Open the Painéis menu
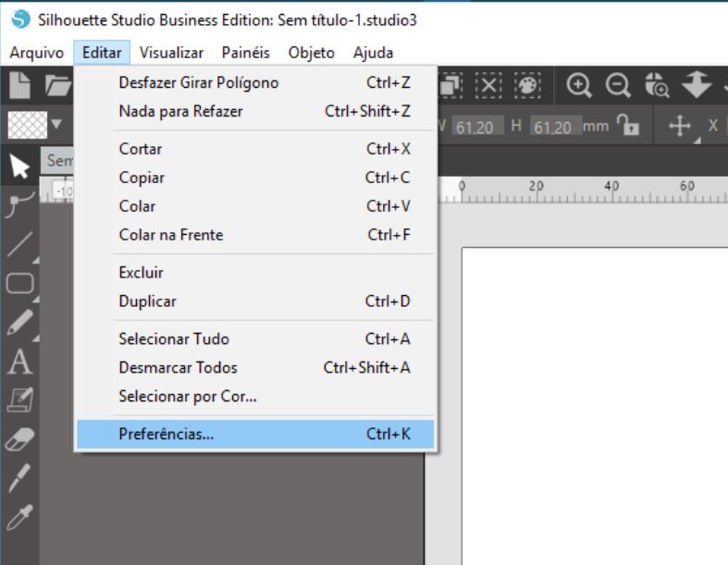 [246, 53]
